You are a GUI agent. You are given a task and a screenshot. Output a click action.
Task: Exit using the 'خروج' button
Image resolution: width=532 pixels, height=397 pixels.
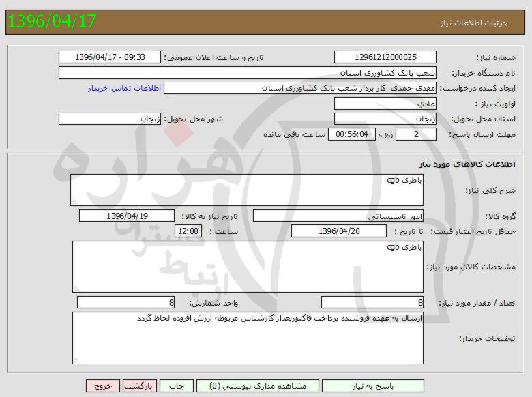click(x=103, y=386)
